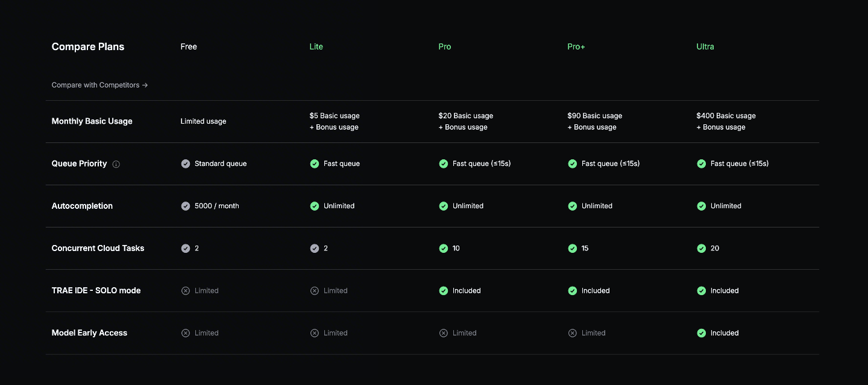Screen dimensions: 868x385
Task: Click check icon beside Ultra 20 concurrent tasks
Action: [702, 248]
